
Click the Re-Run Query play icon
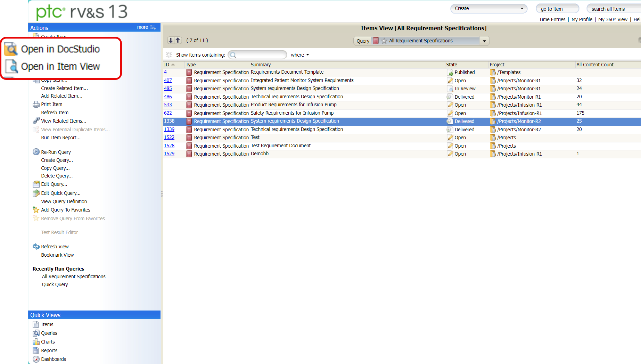pos(36,152)
